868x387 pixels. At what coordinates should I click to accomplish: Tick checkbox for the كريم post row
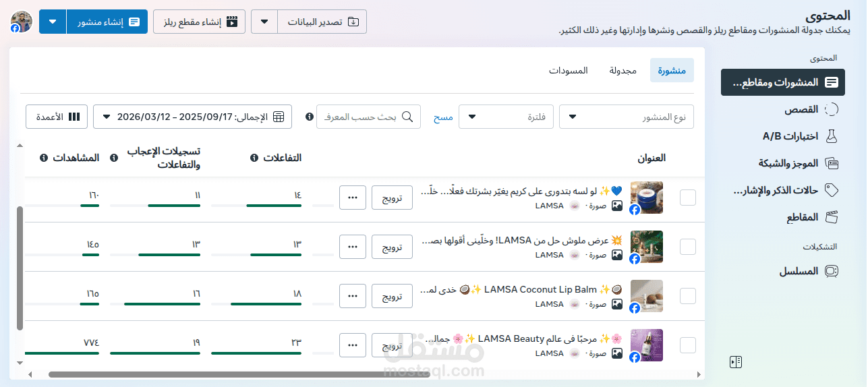688,198
